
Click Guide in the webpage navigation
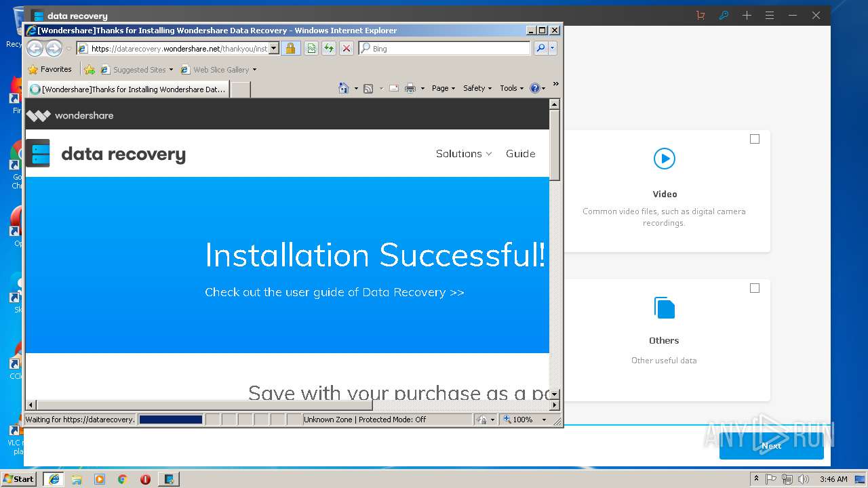[x=521, y=154]
